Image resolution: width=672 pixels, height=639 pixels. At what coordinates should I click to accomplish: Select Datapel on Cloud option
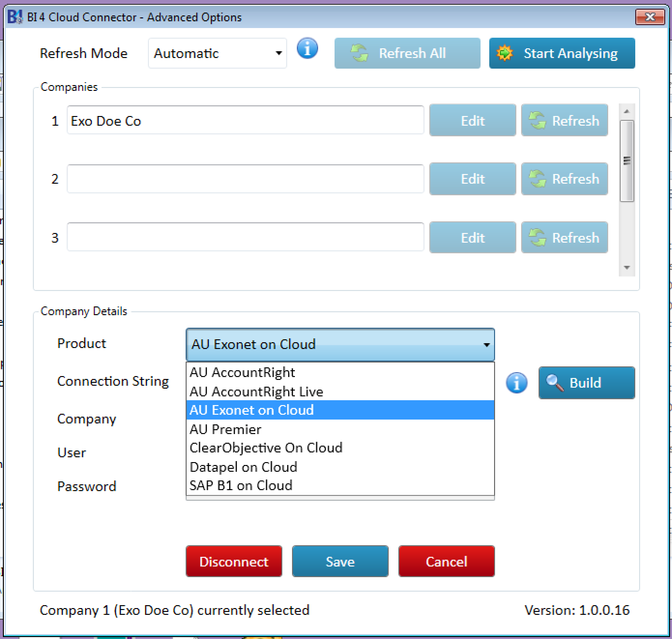(340, 467)
